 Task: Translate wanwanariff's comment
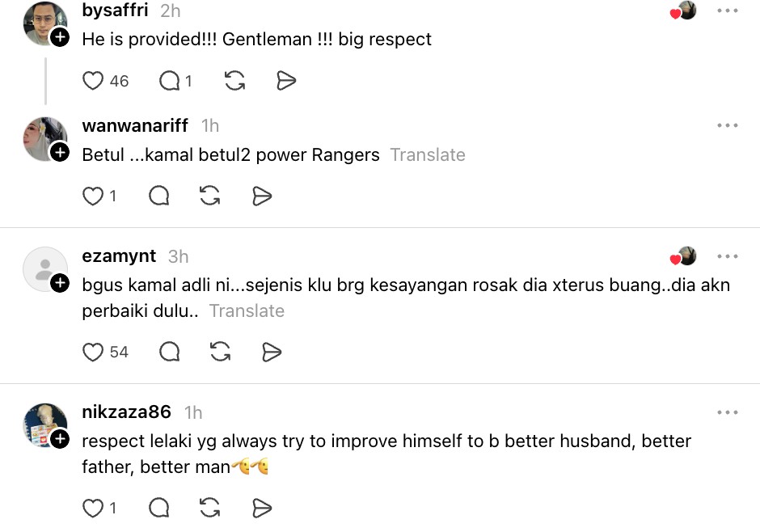[428, 155]
